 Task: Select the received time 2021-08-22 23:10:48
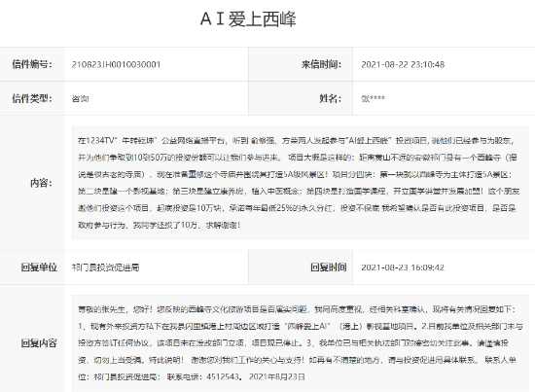(x=403, y=64)
